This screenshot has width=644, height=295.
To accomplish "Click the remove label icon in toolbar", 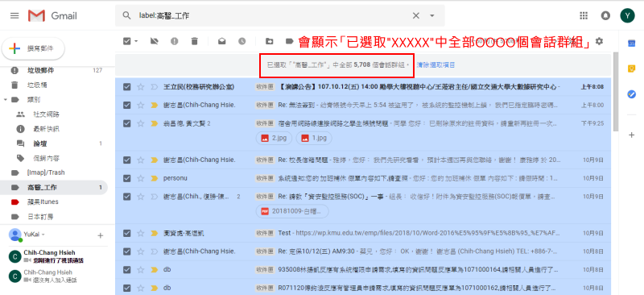I will (x=155, y=41).
